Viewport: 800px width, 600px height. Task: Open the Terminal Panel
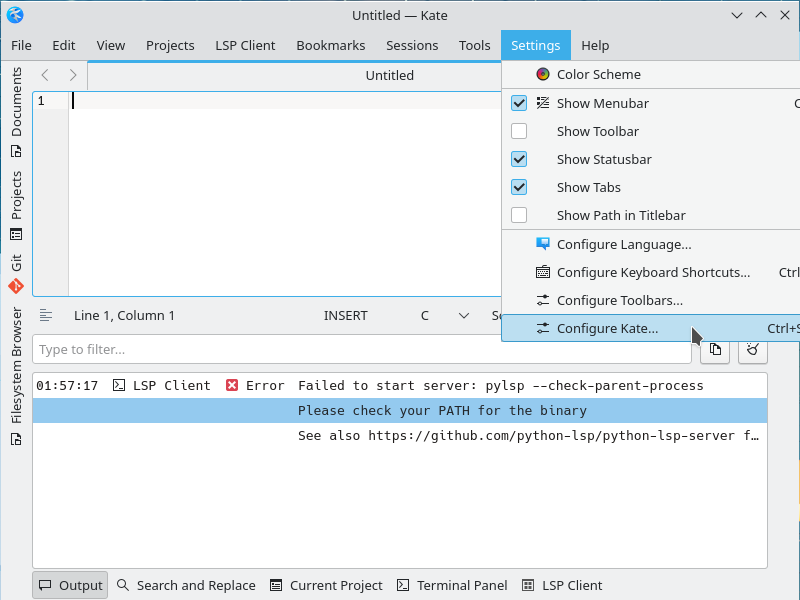tap(452, 585)
